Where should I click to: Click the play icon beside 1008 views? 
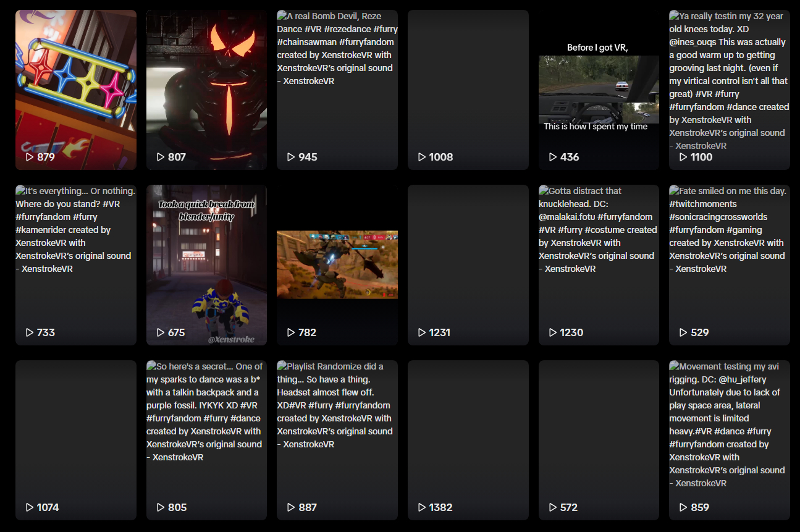pyautogui.click(x=422, y=157)
